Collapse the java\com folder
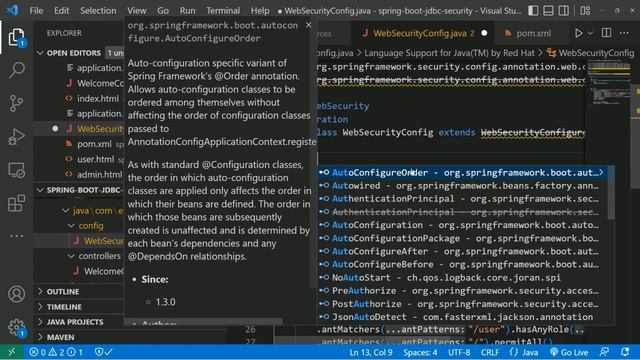 [65, 211]
